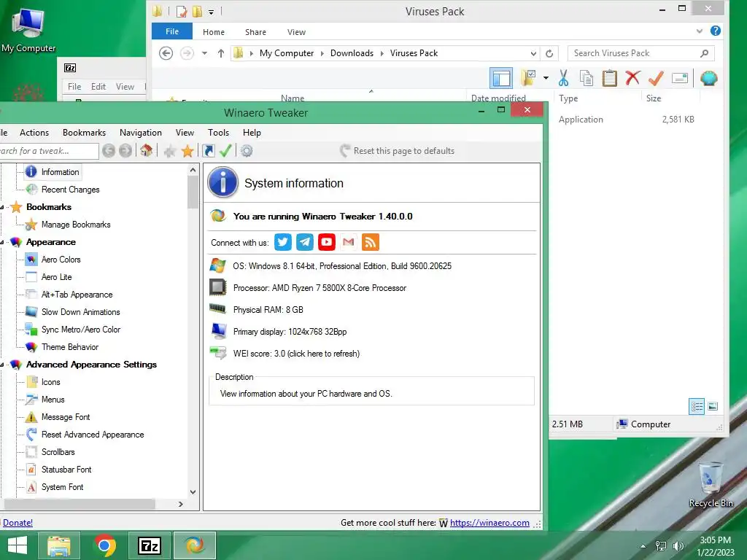Screen dimensions: 747x560
Task: Open the Donate! link
Action: click(x=18, y=523)
